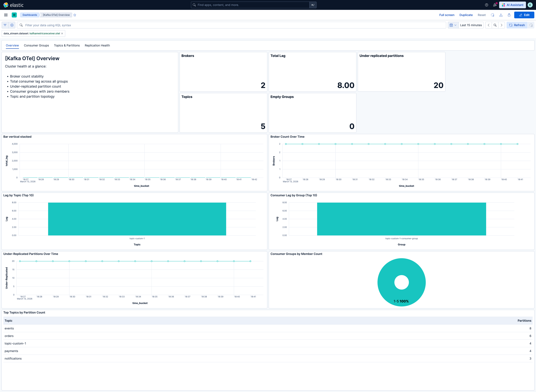Open auto-refresh settings beside Refresh

pos(531,25)
